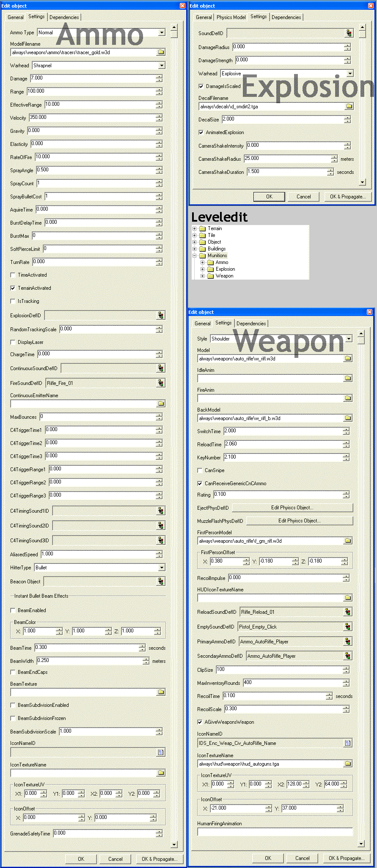Open FireSoundDefID Rifle_Fire_01 preset picker
Screen dimensions: 377x868
tap(161, 383)
